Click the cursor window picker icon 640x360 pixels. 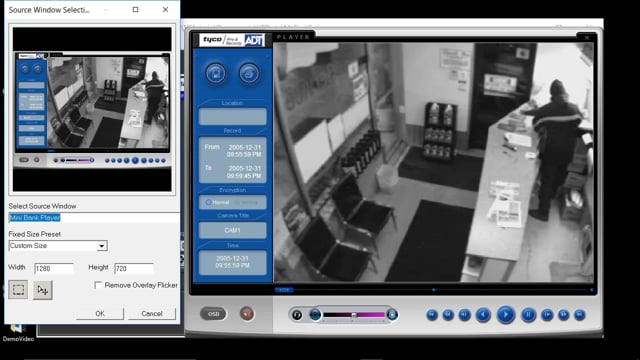42,290
